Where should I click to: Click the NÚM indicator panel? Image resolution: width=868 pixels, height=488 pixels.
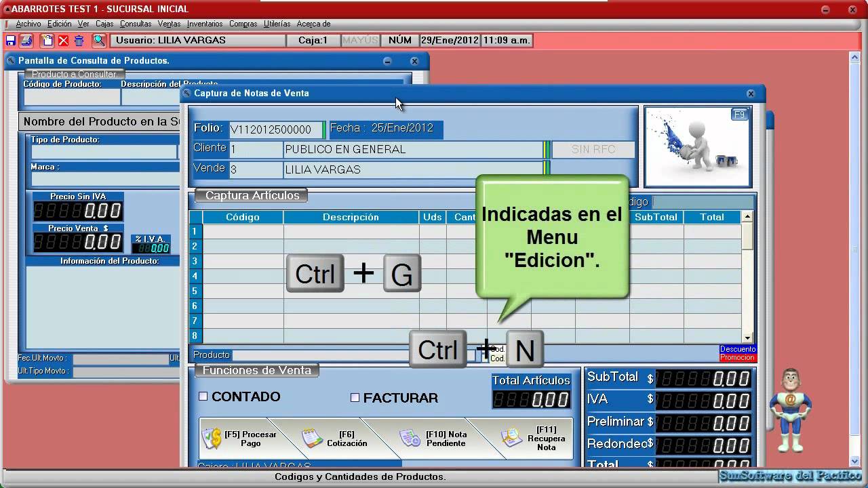[400, 41]
